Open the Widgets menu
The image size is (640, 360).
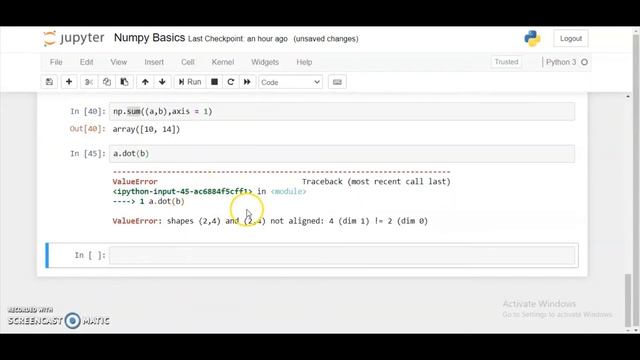265,62
